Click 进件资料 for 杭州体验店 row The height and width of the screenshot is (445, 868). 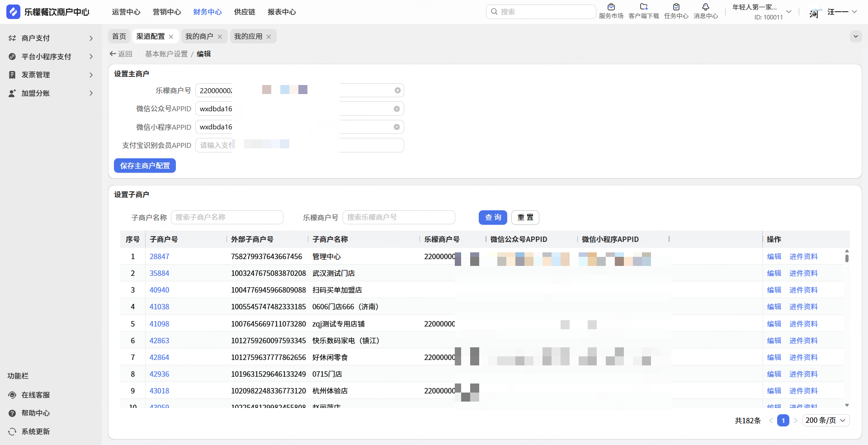pyautogui.click(x=803, y=391)
